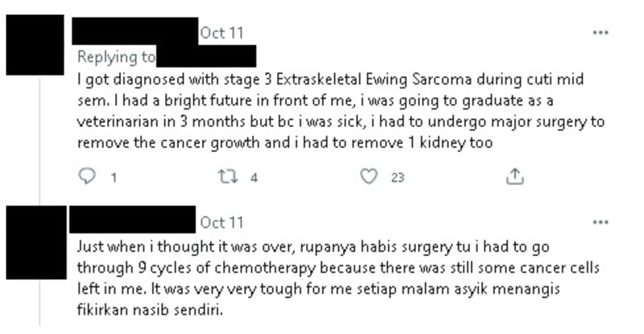This screenshot has height=334, width=644.
Task: Open the tweet about 9 cycles of chemotherapy
Action: click(x=338, y=278)
